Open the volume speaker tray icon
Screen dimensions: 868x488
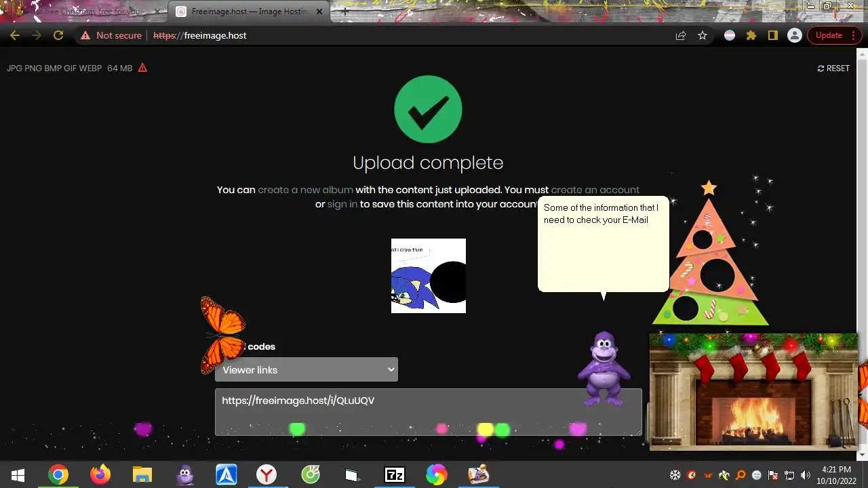(x=806, y=475)
